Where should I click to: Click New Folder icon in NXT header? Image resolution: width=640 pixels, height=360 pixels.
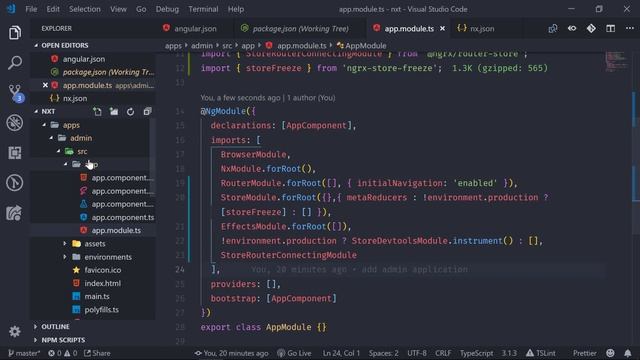(x=114, y=111)
